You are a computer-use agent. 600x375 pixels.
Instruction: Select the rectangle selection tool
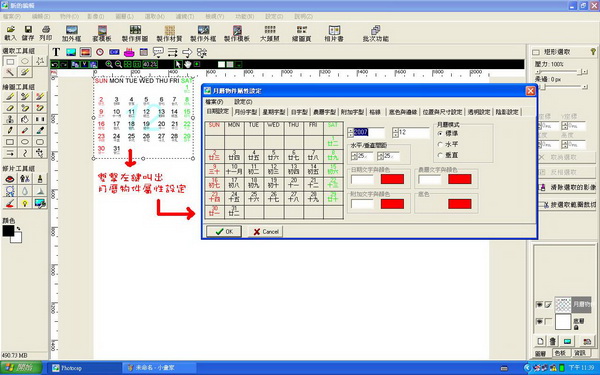click(10, 61)
